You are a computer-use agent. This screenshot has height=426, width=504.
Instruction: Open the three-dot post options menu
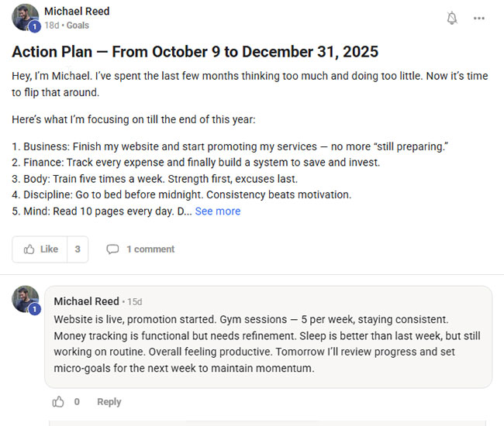point(479,18)
